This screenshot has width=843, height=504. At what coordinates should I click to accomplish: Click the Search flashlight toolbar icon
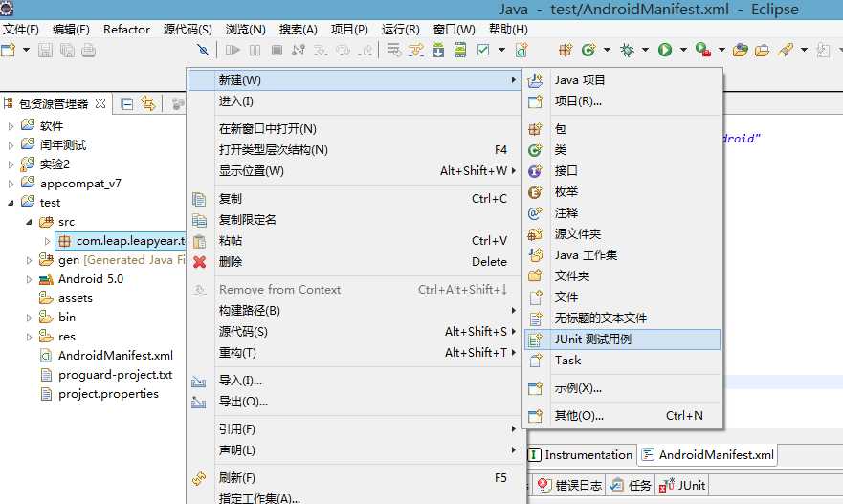pos(786,51)
